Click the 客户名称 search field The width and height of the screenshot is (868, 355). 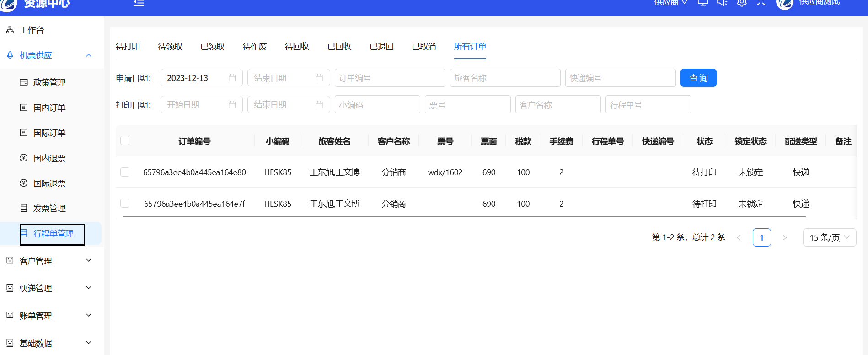click(x=558, y=105)
